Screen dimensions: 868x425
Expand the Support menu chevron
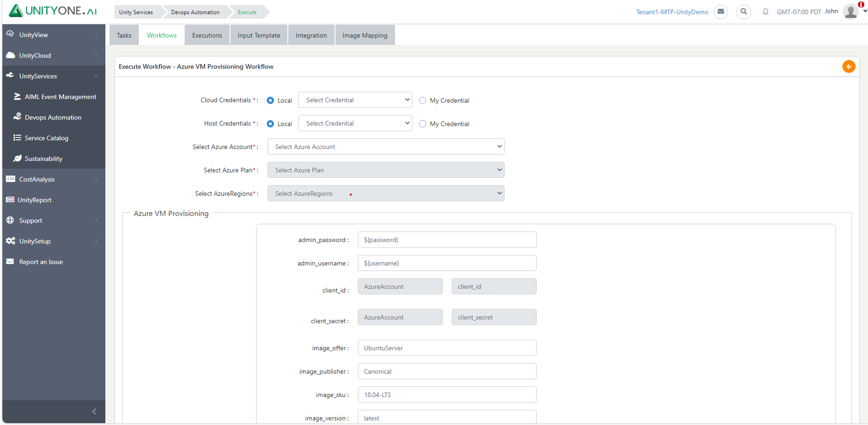click(x=96, y=221)
